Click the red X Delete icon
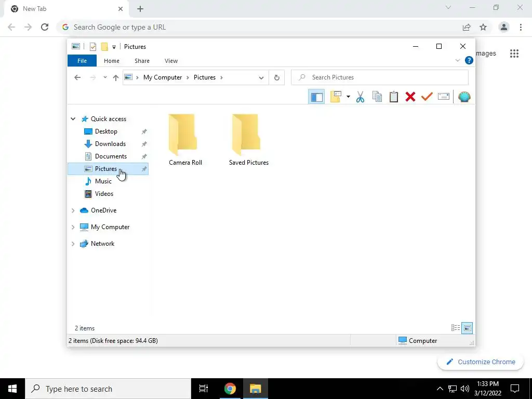The width and height of the screenshot is (532, 399). tap(410, 97)
